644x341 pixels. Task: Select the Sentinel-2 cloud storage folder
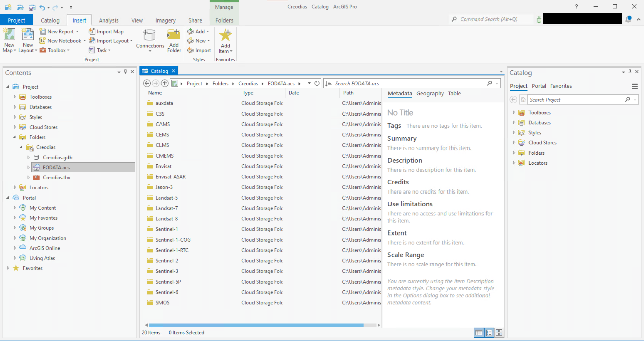167,260
